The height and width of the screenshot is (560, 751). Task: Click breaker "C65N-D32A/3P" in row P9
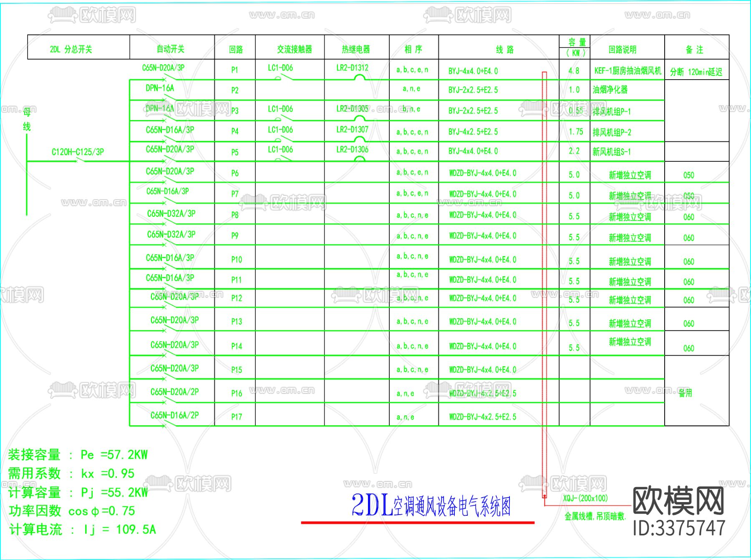171,234
